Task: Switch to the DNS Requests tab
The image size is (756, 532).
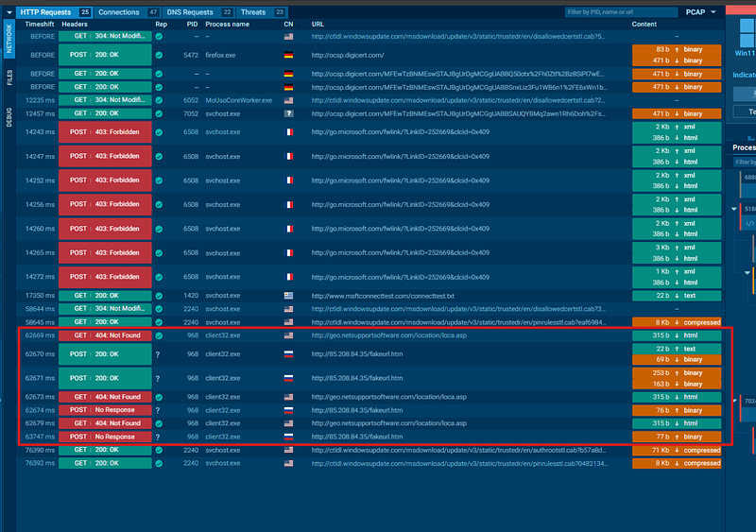Action: [198, 12]
